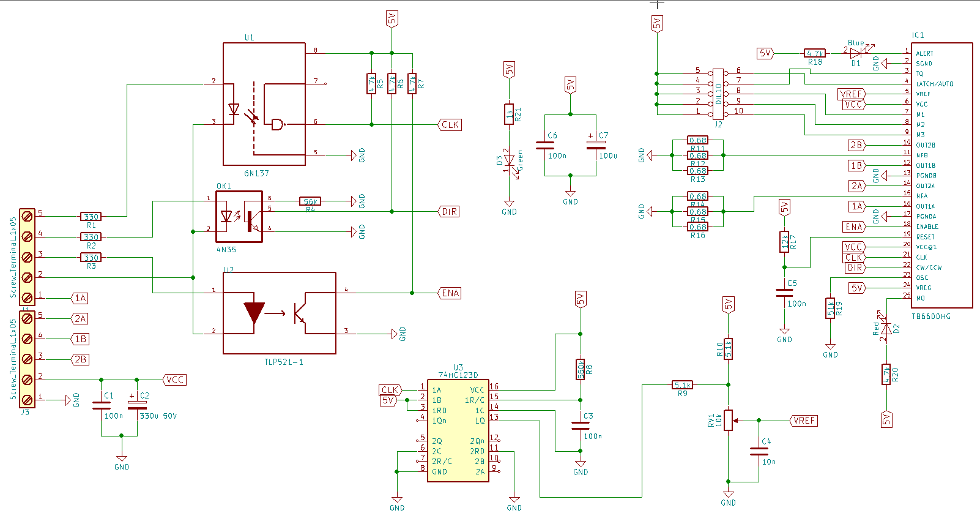Click the RV1 10k potentiometer symbol

pyautogui.click(x=728, y=421)
